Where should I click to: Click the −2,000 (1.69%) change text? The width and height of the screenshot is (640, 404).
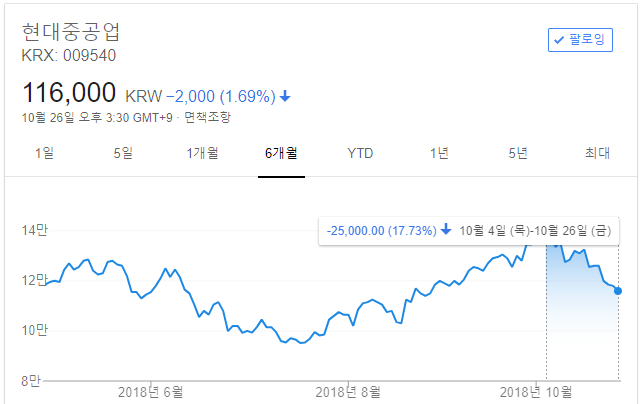coord(221,97)
